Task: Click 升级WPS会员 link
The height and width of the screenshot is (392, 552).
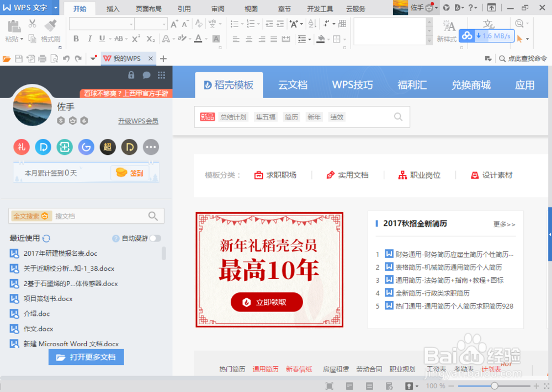Action: tap(138, 121)
